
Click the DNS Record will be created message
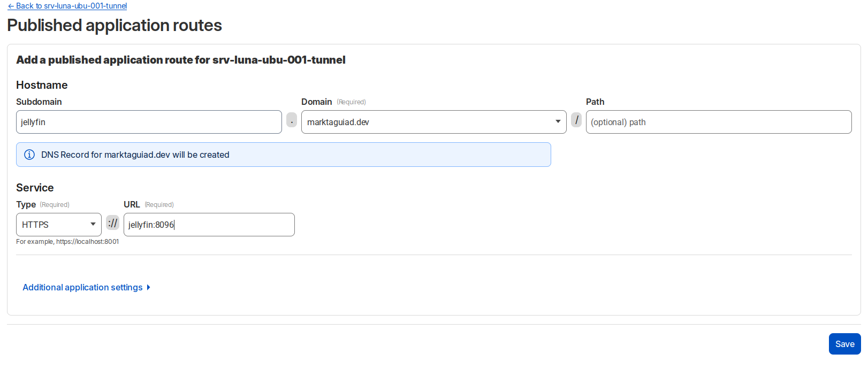tap(135, 155)
